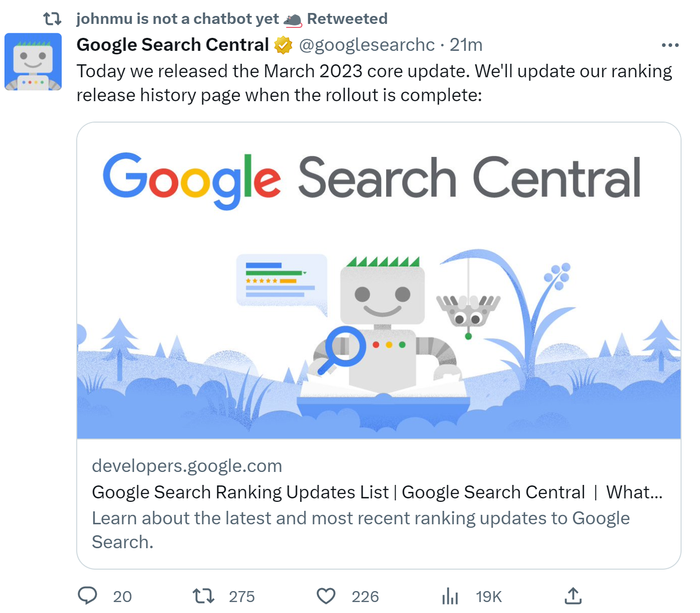Open the Googlebot profile avatar

[33, 61]
